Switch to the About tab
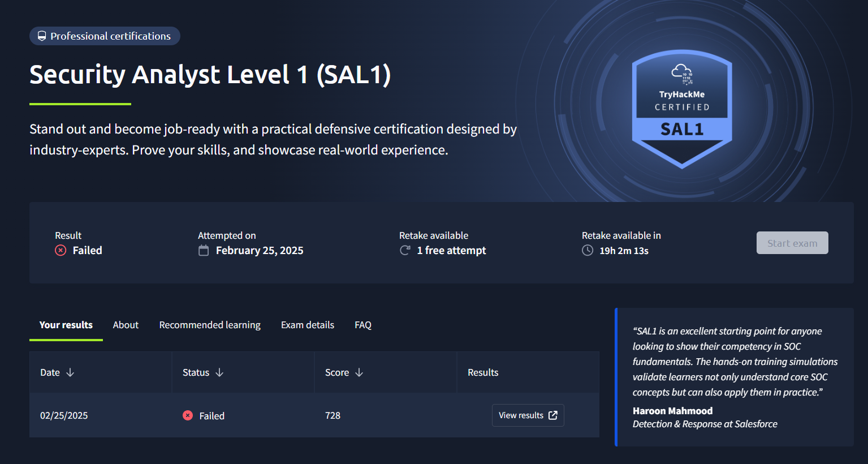 pyautogui.click(x=126, y=325)
